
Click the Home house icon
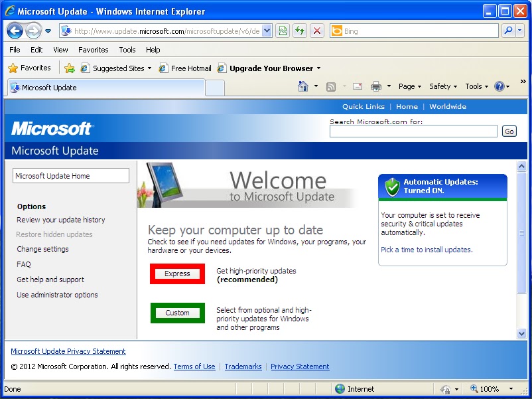(x=302, y=86)
